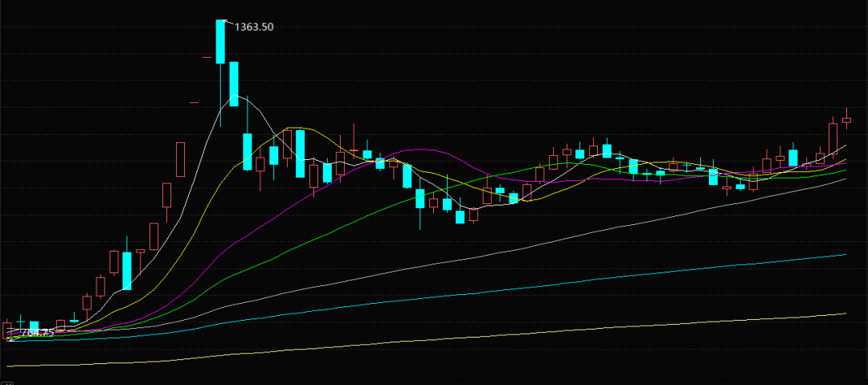Select the white short-term moving average at its peak
This screenshot has width=868, height=385.
pyautogui.click(x=234, y=96)
